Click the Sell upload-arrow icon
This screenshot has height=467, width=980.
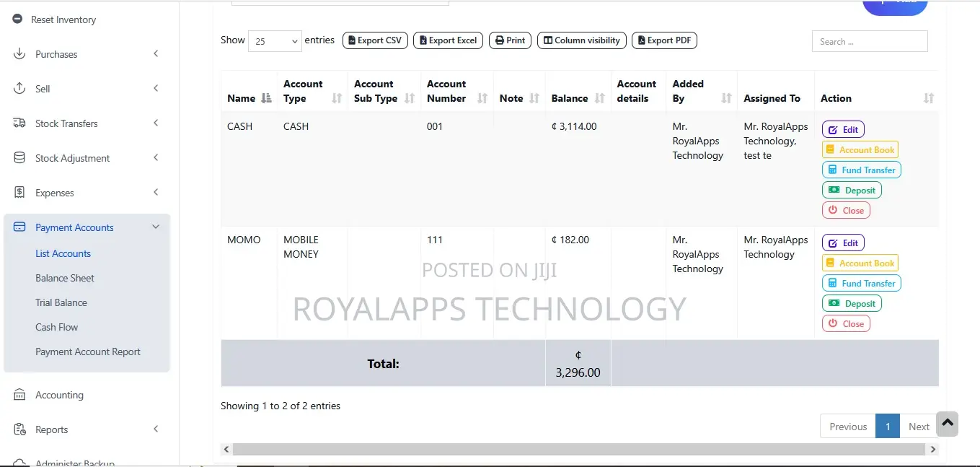(x=20, y=89)
